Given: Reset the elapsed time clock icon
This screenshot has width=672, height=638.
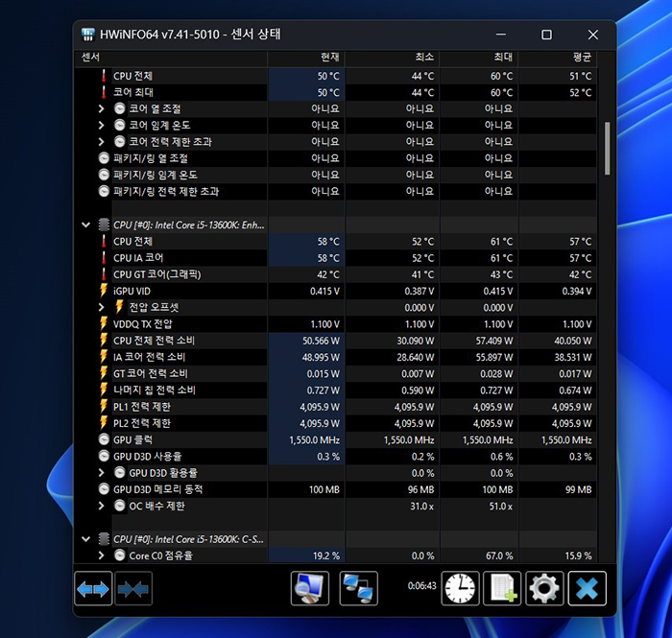Looking at the screenshot, I should pyautogui.click(x=460, y=588).
